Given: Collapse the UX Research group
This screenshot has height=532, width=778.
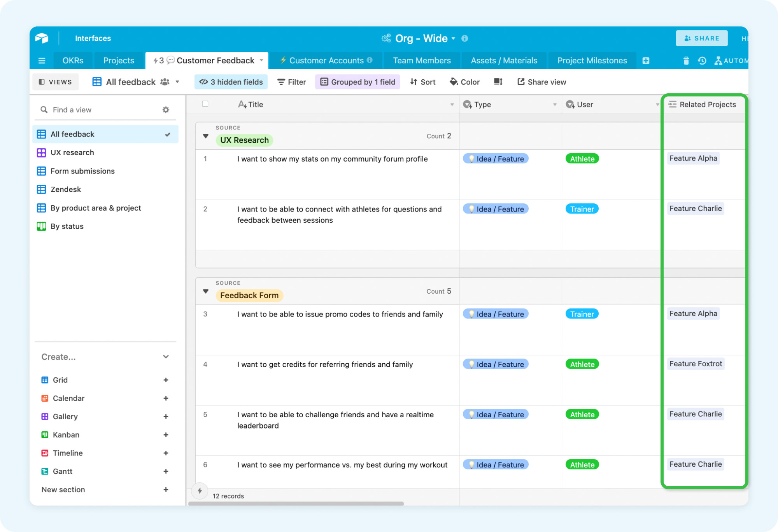Looking at the screenshot, I should pos(206,136).
